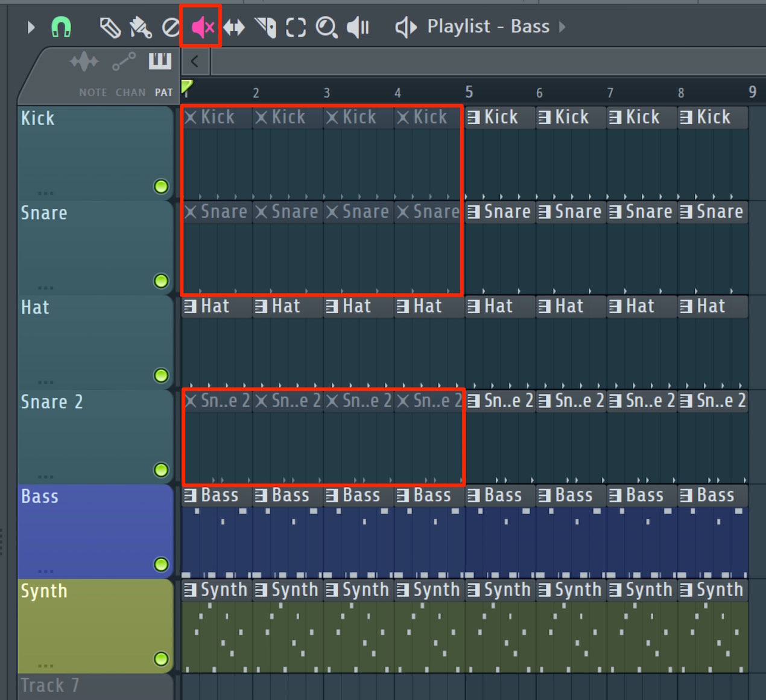
Task: Open menu icon of Bass clip at bar 1
Action: 191,495
